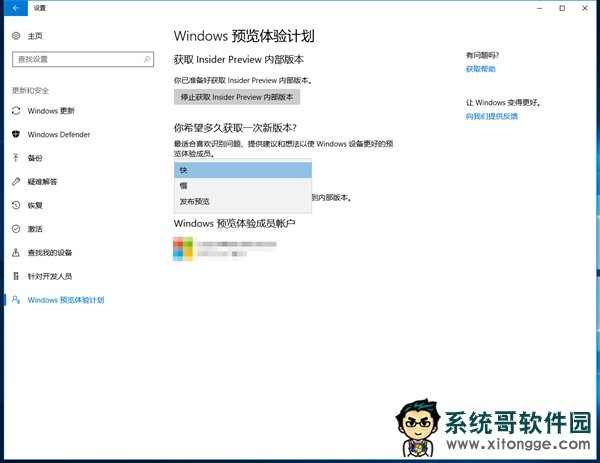
Task: Go to Windows 更新 section
Action: coord(51,111)
